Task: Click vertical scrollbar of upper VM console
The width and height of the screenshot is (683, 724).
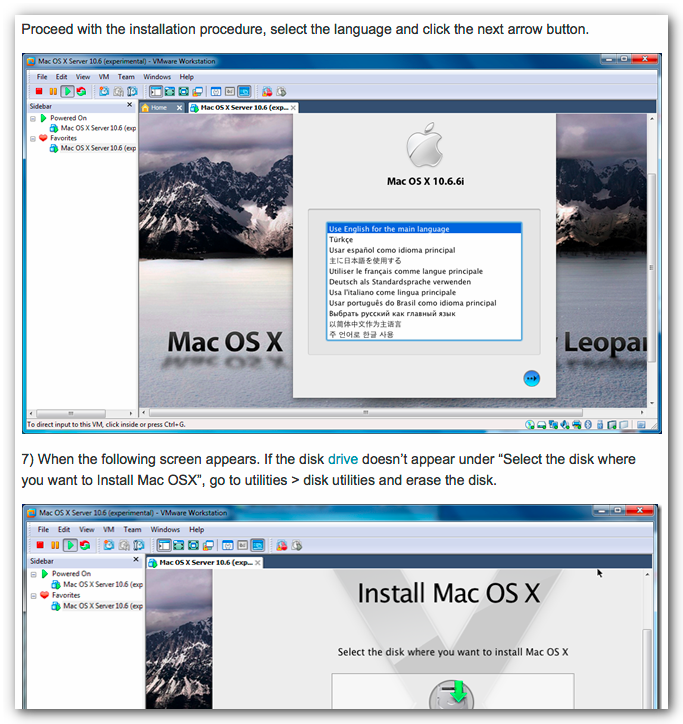Action: tap(652, 268)
